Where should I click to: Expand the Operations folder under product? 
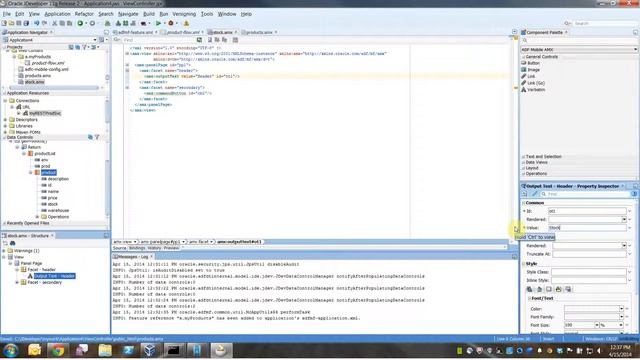click(x=37, y=217)
